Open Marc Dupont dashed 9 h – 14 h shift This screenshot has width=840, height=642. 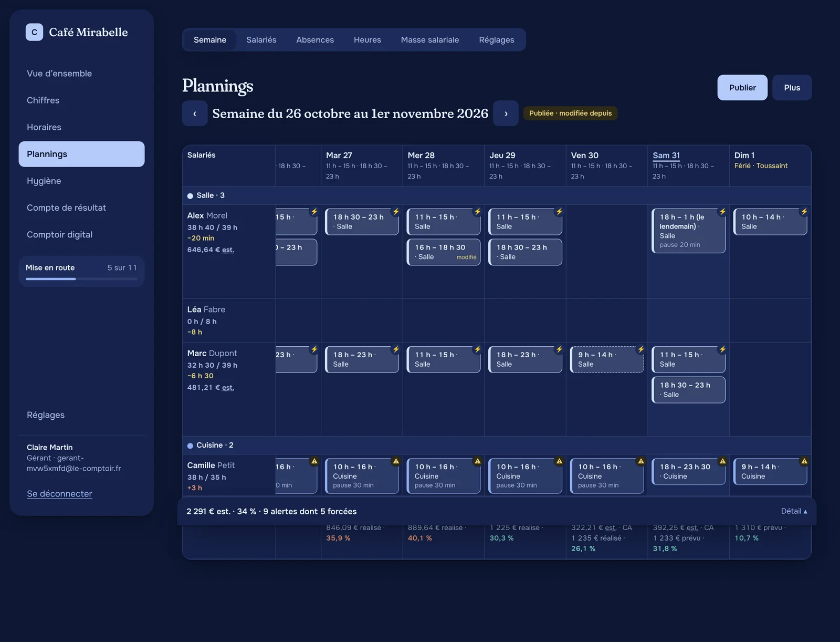(x=607, y=359)
